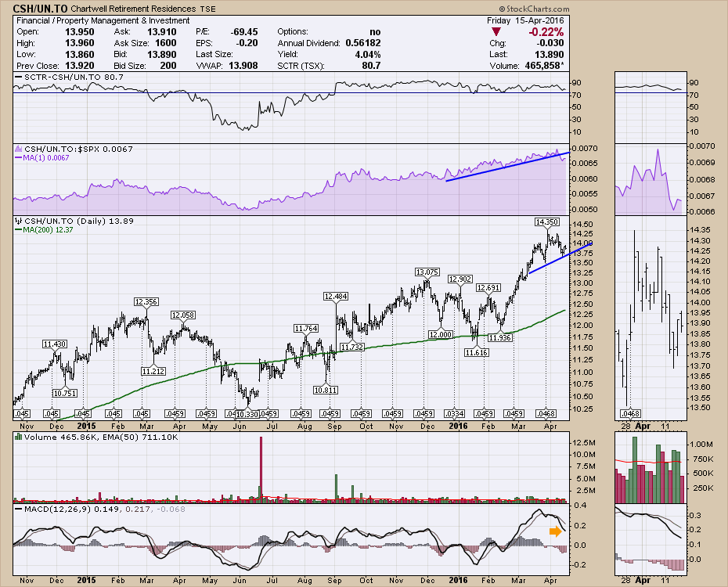This screenshot has width=728, height=587.
Task: Click the Friday 15-Apr-2016 date
Action: (525, 20)
